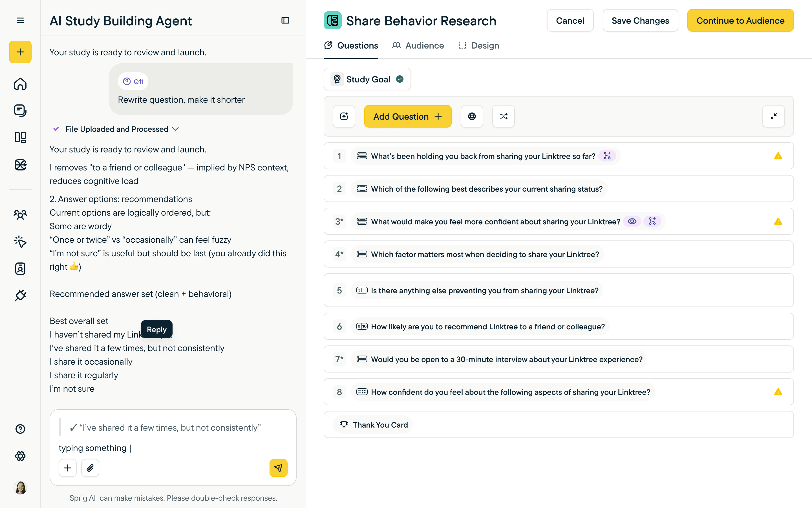Image resolution: width=812 pixels, height=508 pixels.
Task: Open question 3 about feeling more confident
Action: [558, 222]
